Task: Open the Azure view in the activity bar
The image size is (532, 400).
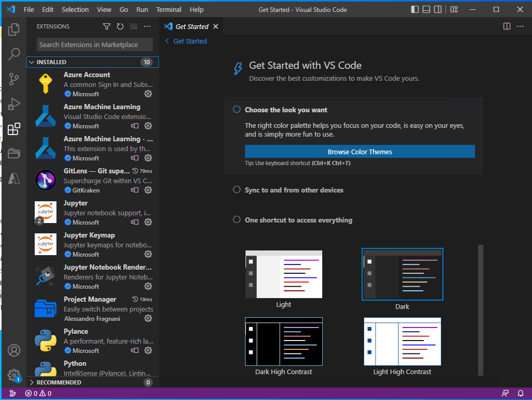Action: point(14,179)
